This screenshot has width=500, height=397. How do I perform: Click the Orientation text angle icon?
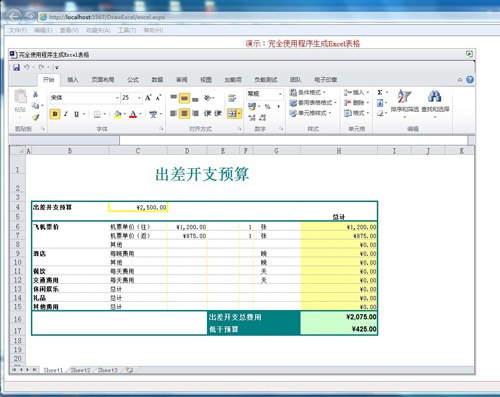tap(208, 98)
